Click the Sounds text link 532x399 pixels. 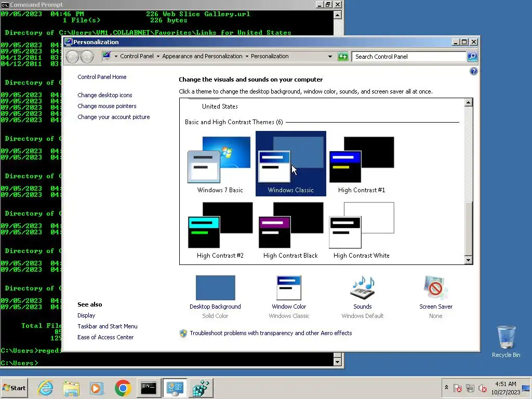[x=362, y=307]
